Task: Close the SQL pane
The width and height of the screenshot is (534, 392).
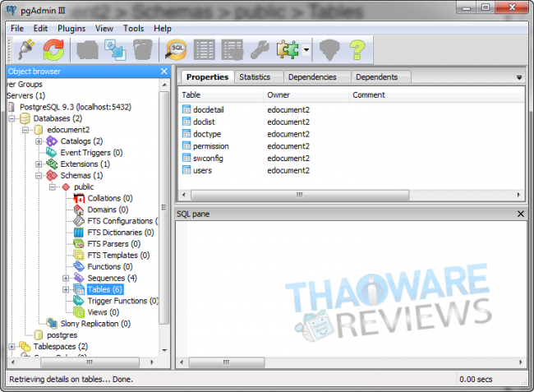Action: pyautogui.click(x=521, y=214)
